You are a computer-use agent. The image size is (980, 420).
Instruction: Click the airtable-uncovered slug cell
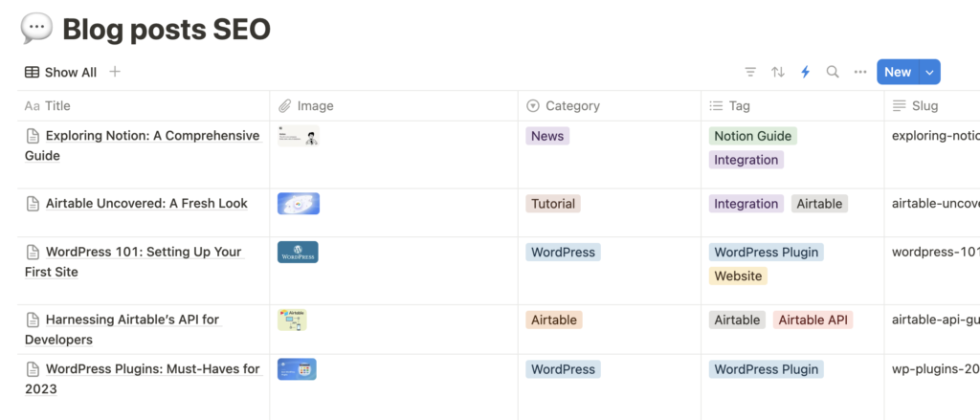point(932,213)
